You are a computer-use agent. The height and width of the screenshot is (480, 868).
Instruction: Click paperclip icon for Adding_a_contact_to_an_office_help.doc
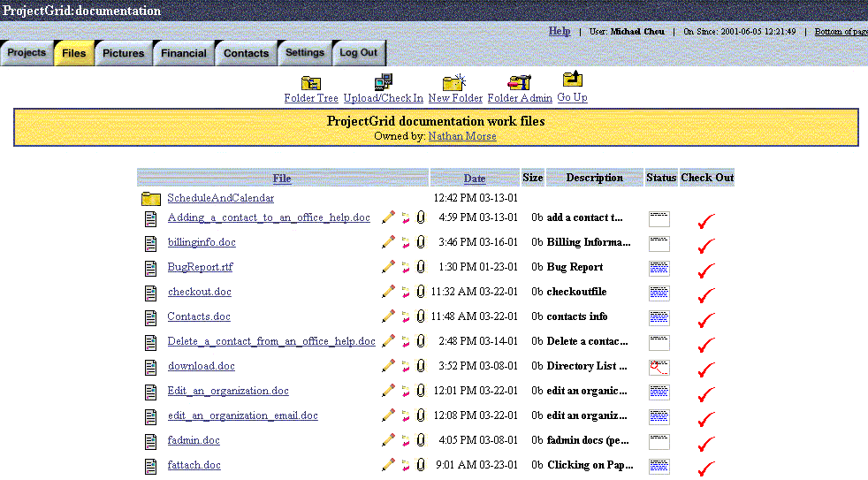coord(421,217)
